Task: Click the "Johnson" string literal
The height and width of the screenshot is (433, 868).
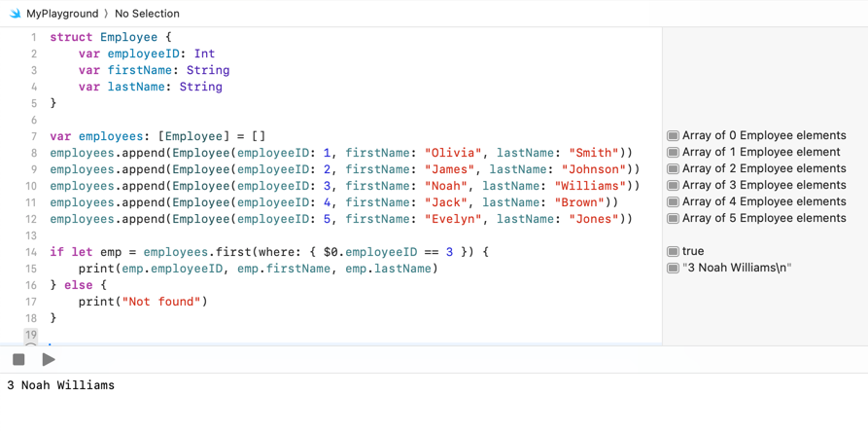Action: pos(595,169)
